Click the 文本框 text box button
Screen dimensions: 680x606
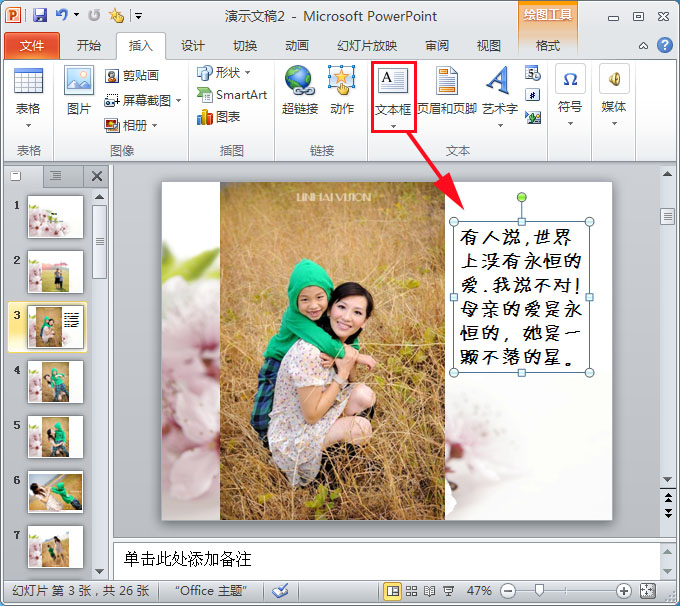coord(393,96)
